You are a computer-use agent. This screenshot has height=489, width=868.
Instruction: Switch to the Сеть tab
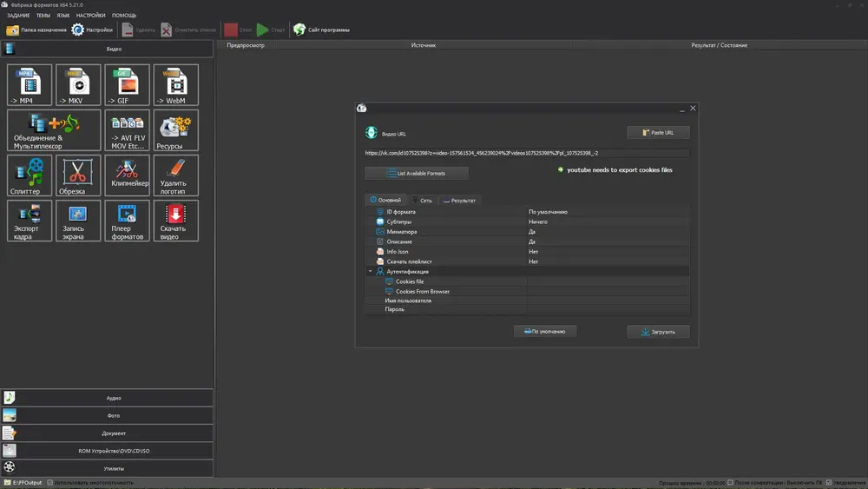click(x=422, y=201)
